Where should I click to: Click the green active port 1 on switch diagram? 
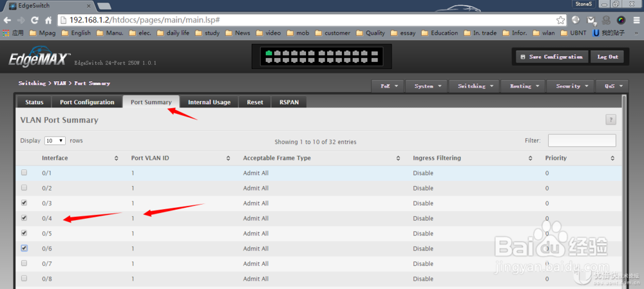tap(269, 53)
